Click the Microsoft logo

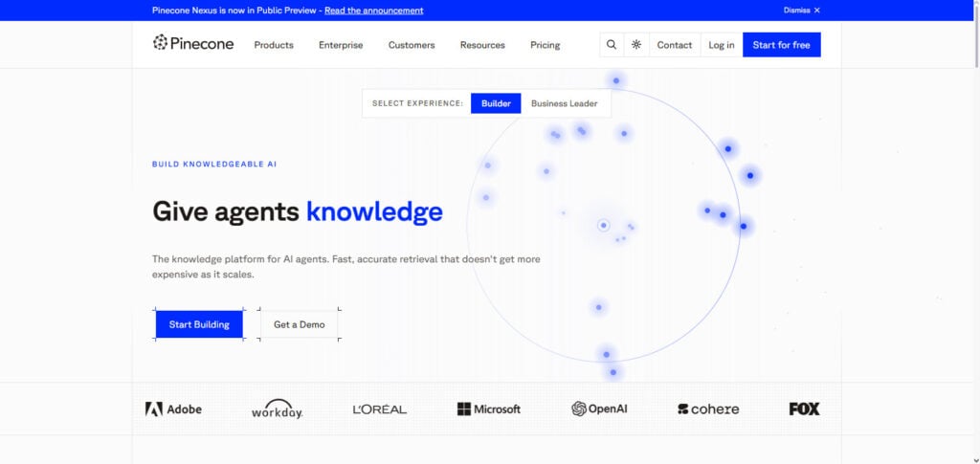point(489,409)
